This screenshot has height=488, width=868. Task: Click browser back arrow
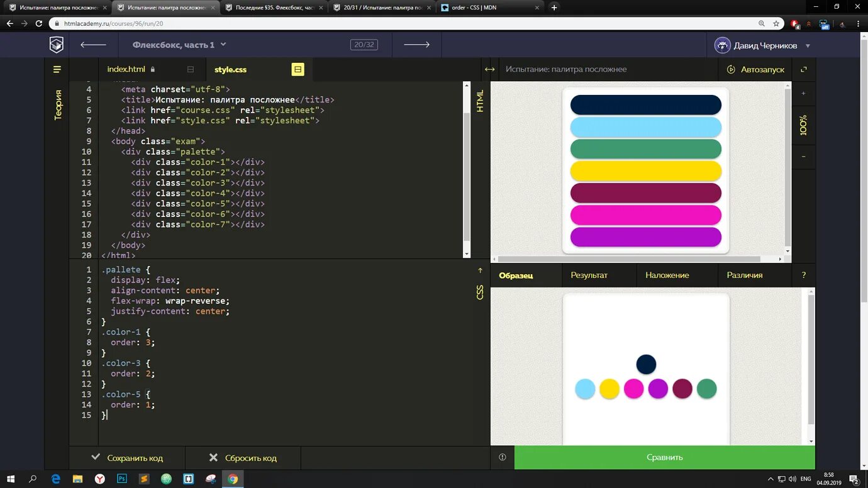9,23
